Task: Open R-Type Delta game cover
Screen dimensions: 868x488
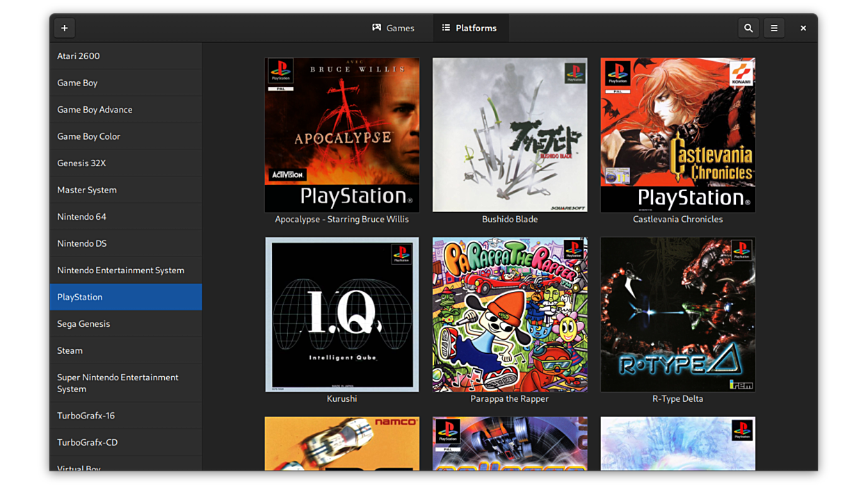Action: click(x=677, y=314)
